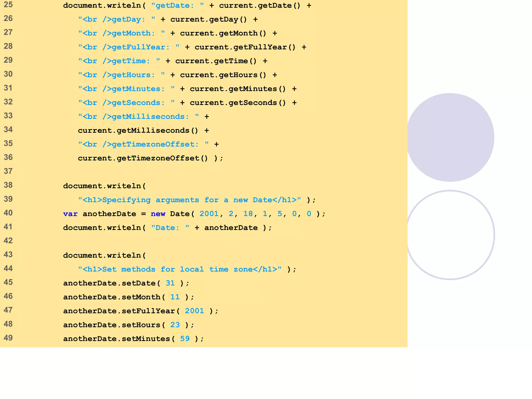Click the value 23 in setHours
Image resolution: width=532 pixels, height=399 pixels.
coord(175,325)
